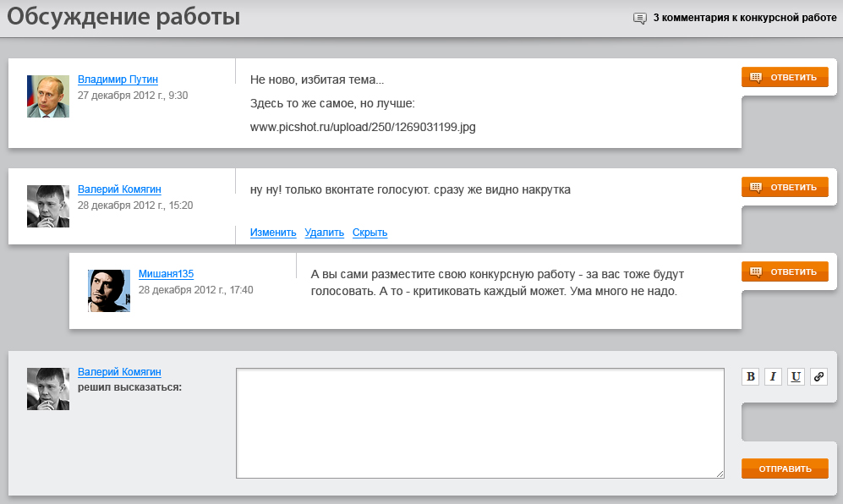
Task: Send comment with Отправить button
Action: click(x=785, y=468)
